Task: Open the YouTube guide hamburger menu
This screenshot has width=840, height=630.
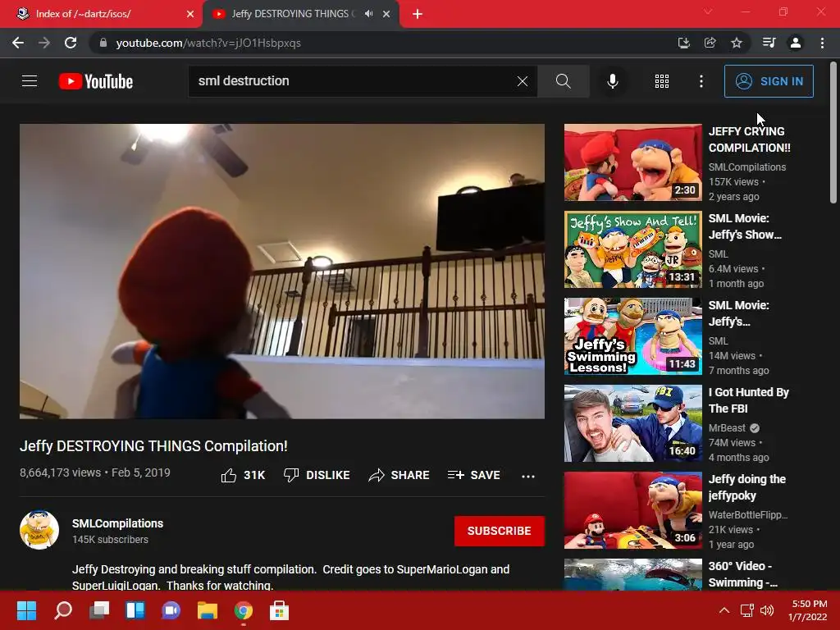Action: coord(30,81)
